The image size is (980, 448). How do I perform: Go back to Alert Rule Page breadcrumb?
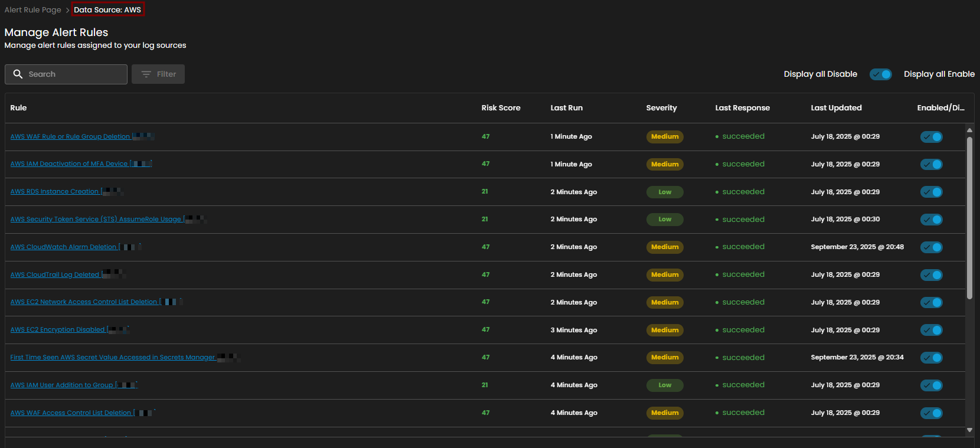pos(33,10)
